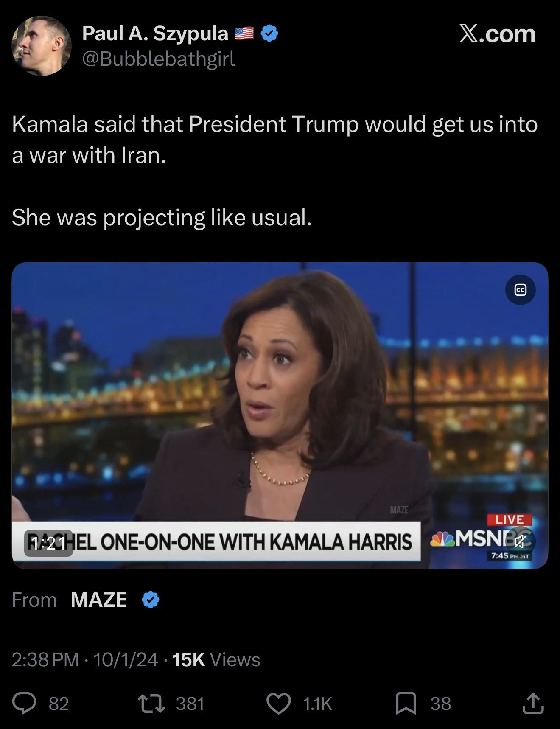
Task: Like the post with heart icon
Action: coord(278,704)
